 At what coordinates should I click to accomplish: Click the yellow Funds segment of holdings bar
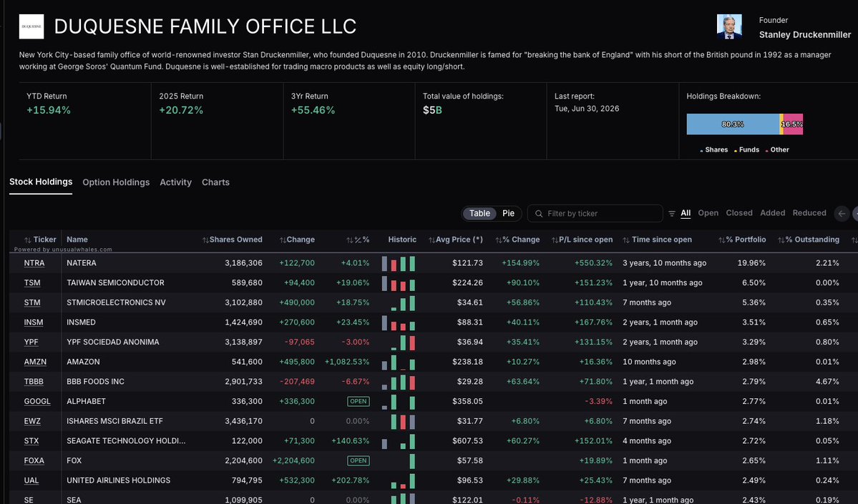(781, 124)
